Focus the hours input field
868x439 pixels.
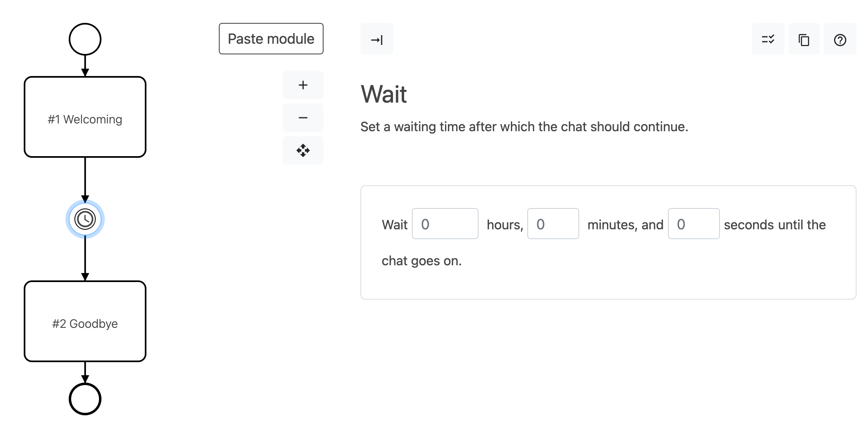[x=445, y=224]
